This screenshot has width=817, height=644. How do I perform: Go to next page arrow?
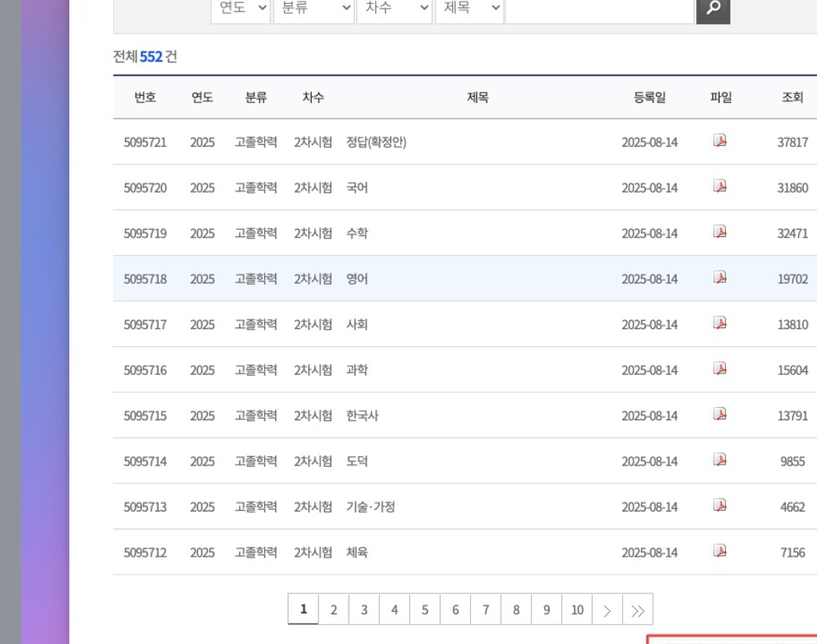pos(607,610)
